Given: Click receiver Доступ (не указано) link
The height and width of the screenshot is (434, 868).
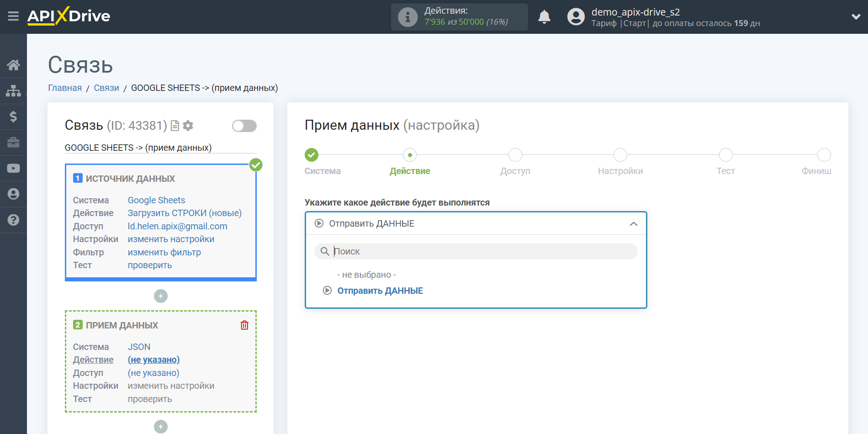Looking at the screenshot, I should pos(153,373).
